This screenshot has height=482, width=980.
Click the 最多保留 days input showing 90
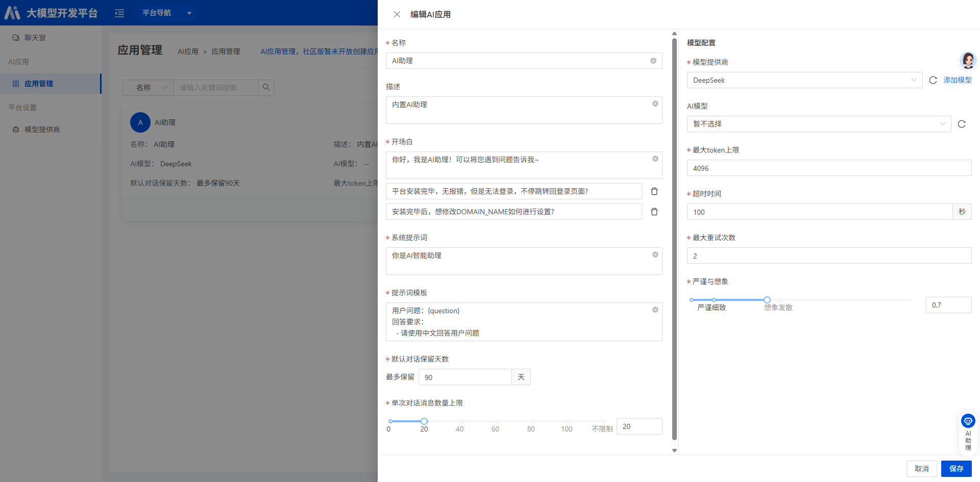click(x=465, y=377)
